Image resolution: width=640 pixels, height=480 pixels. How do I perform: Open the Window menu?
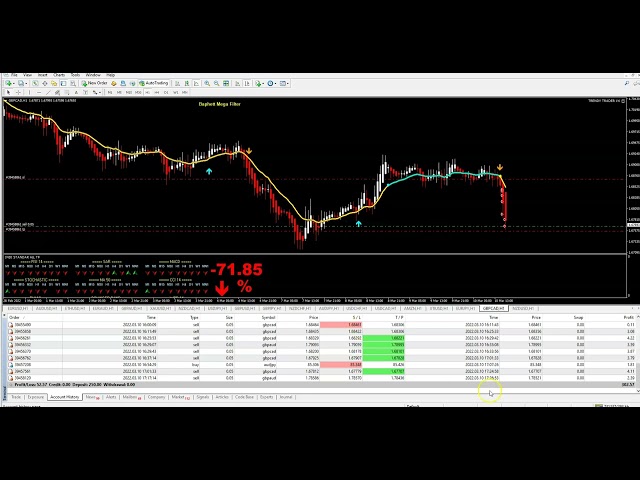point(93,75)
